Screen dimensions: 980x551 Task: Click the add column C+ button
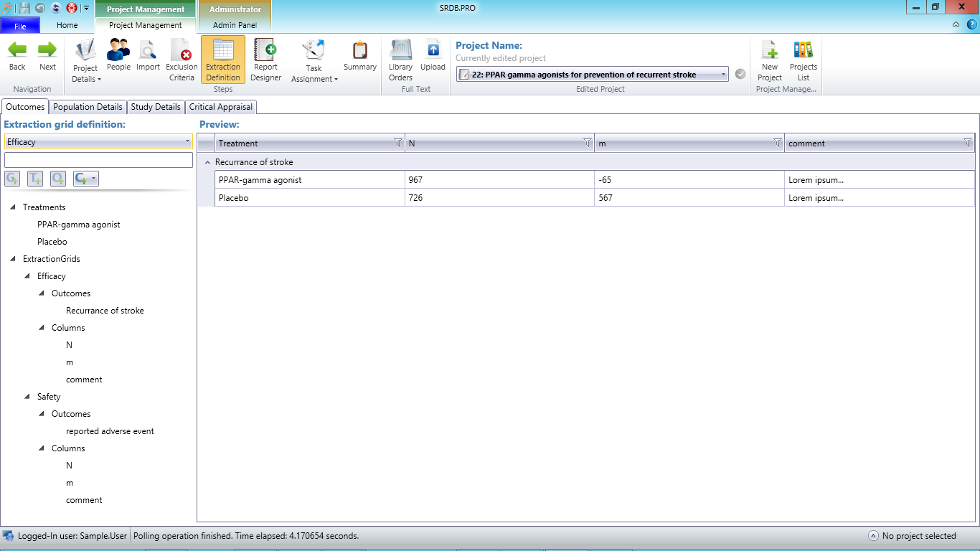[85, 179]
